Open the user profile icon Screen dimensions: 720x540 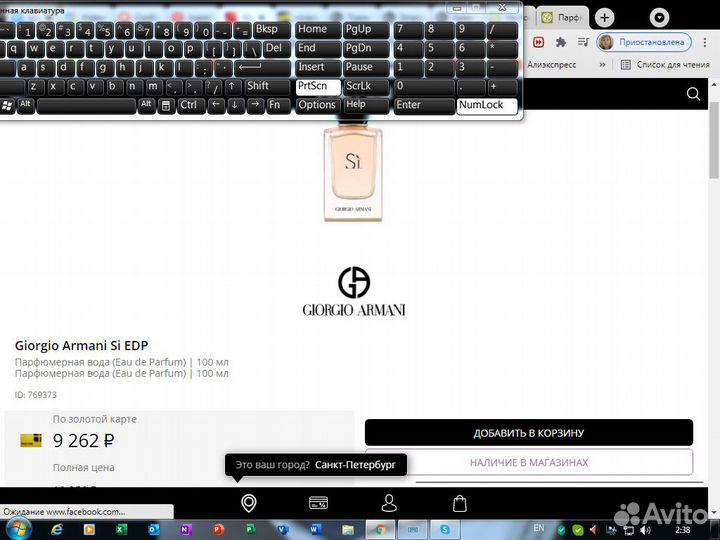[389, 503]
